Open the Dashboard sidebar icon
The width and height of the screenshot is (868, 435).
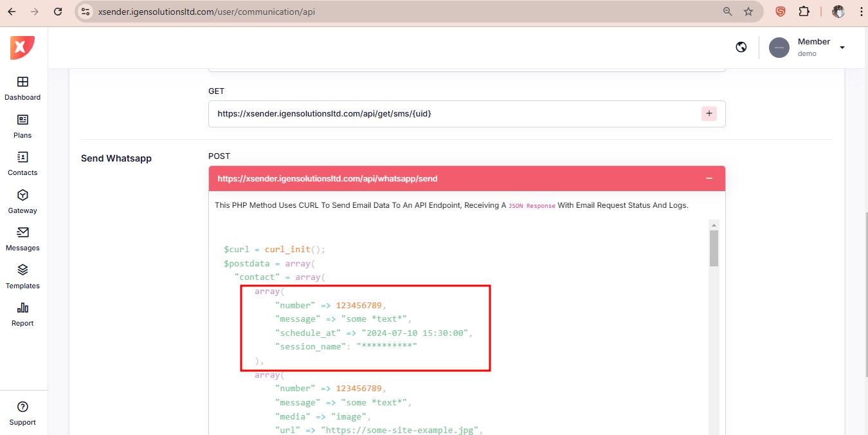coord(23,82)
